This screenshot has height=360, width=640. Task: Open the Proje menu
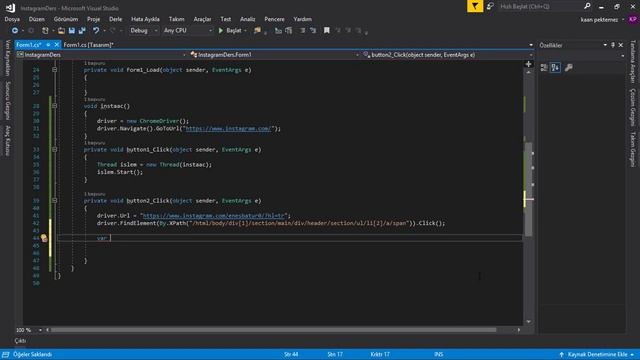93,19
